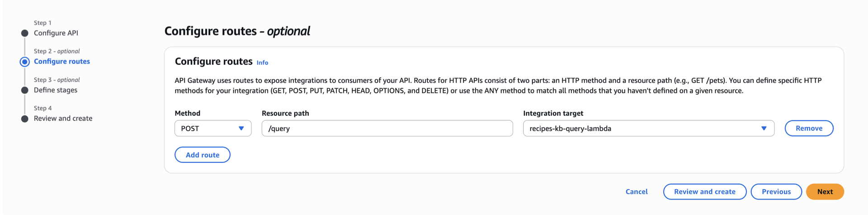
Task: Go back using the Previous button
Action: (776, 191)
